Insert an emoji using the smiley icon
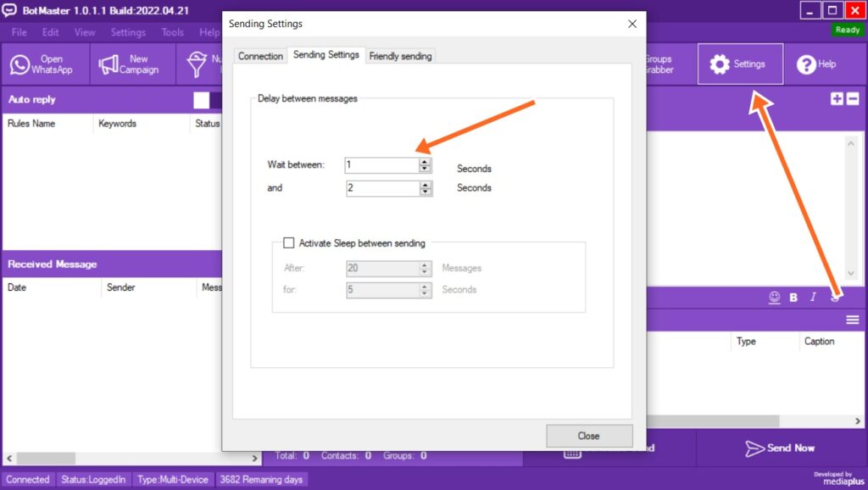The width and height of the screenshot is (868, 490). pyautogui.click(x=774, y=298)
